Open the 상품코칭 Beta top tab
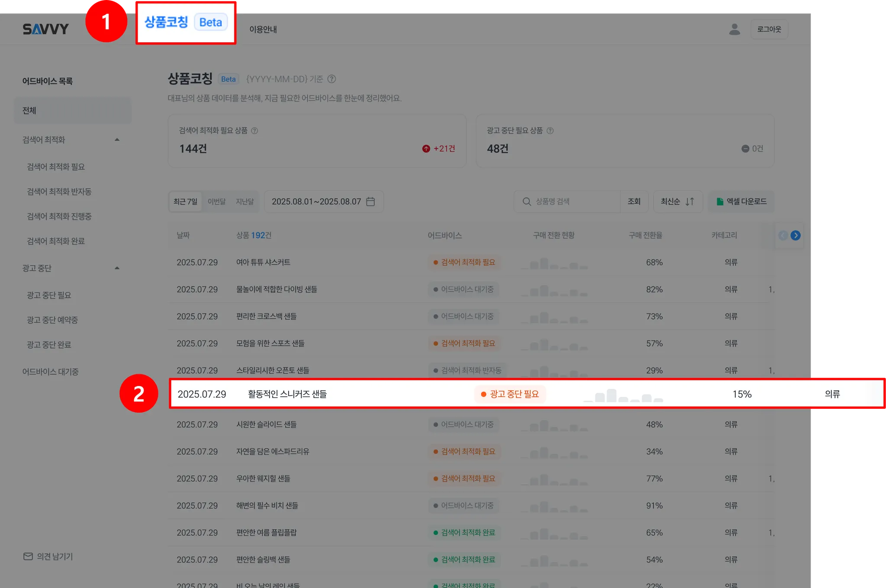The width and height of the screenshot is (886, 588). (x=186, y=22)
